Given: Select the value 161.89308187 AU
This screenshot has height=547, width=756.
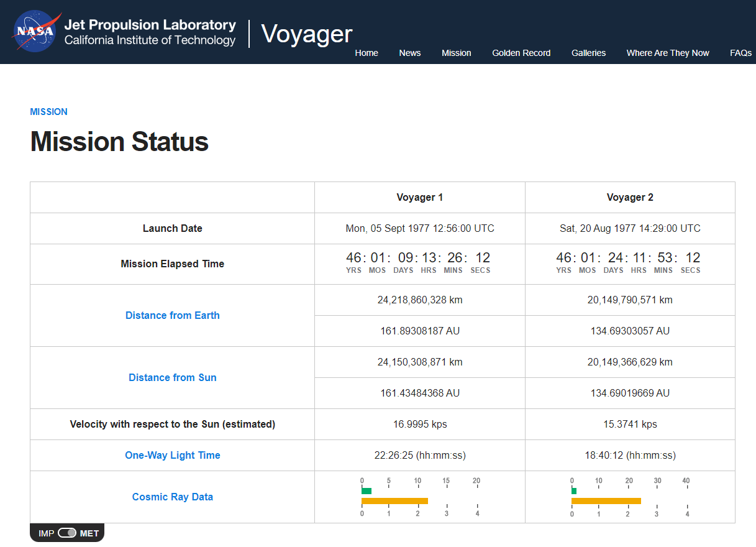Looking at the screenshot, I should click(x=420, y=331).
